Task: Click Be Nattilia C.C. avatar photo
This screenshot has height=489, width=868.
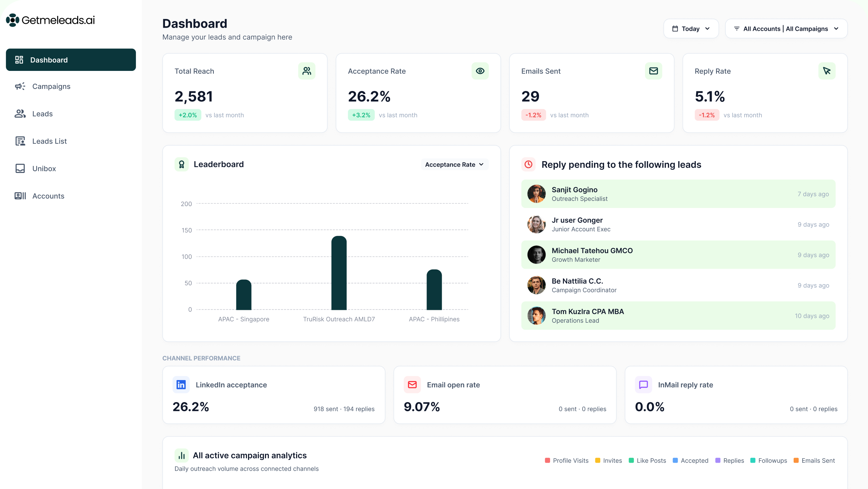Action: tap(536, 285)
